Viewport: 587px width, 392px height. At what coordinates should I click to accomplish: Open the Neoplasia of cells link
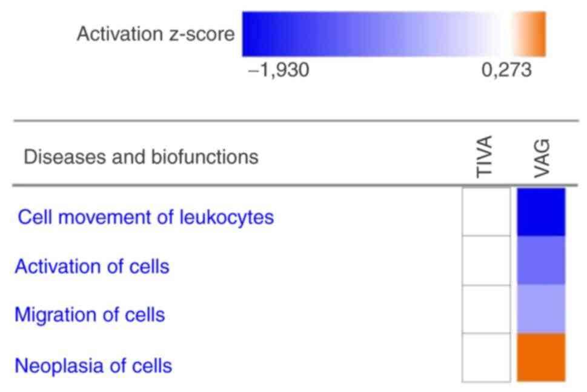pyautogui.click(x=93, y=366)
